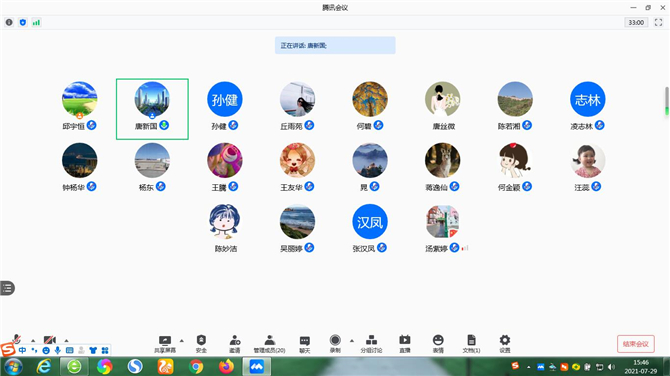This screenshot has height=376, width=670.
Task: Open the emoji reactions (表情) icon
Action: point(438,344)
